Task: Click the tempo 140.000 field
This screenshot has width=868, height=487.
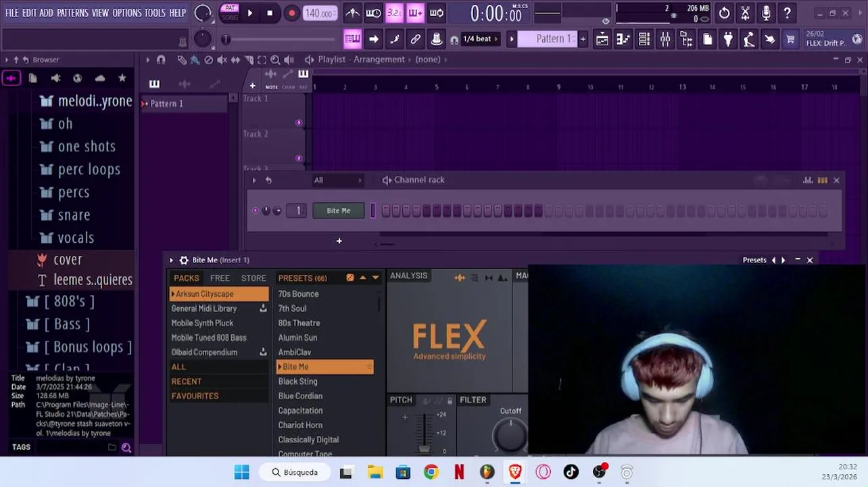Action: tap(320, 13)
